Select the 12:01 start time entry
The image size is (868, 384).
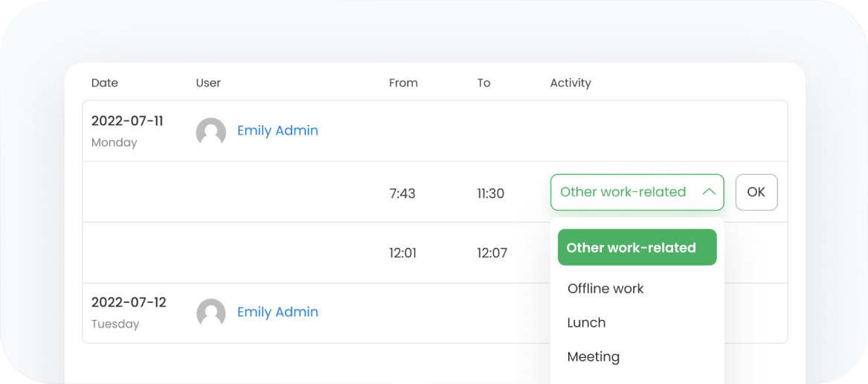pyautogui.click(x=402, y=253)
